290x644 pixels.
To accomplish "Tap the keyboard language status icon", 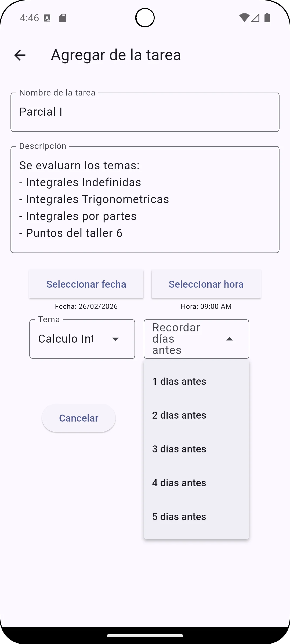I will (x=47, y=18).
